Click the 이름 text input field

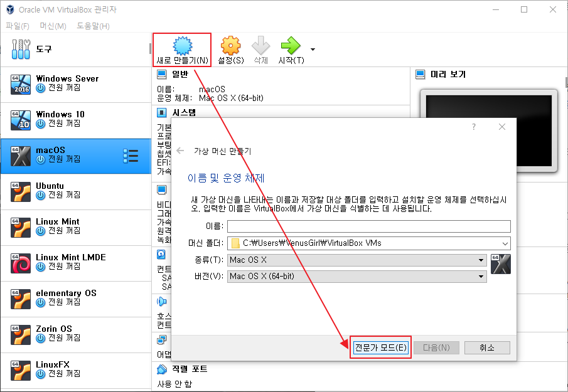(x=369, y=226)
